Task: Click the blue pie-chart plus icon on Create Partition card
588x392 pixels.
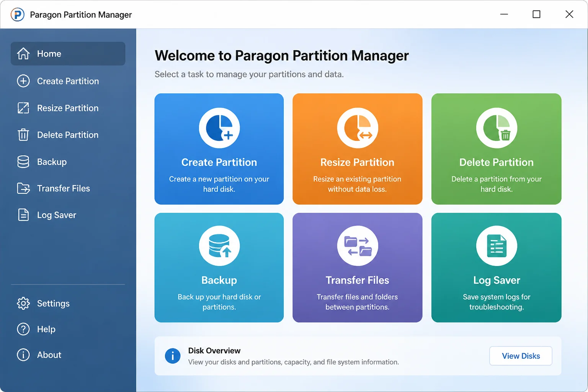Action: coord(219,128)
